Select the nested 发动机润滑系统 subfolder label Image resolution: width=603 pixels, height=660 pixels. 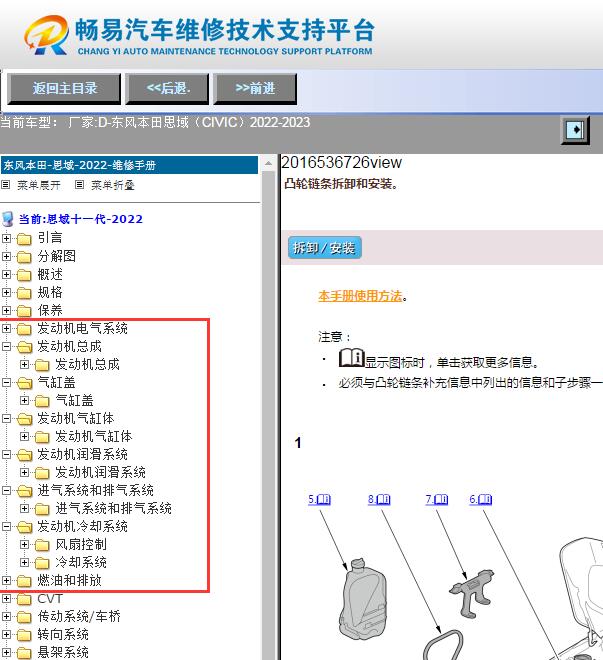point(101,472)
